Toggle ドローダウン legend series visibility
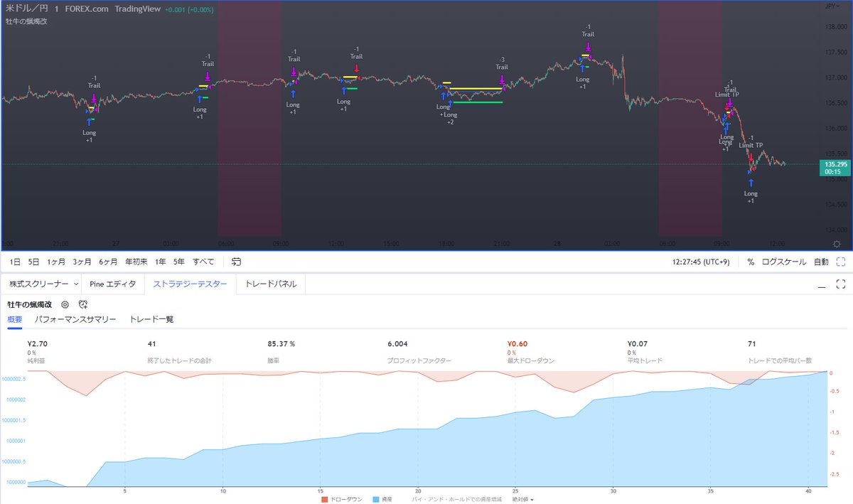This screenshot has height=504, width=853. tap(340, 499)
